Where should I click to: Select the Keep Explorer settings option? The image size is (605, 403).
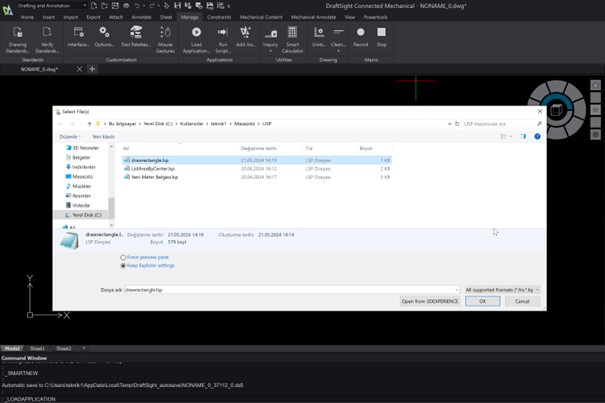tap(123, 266)
